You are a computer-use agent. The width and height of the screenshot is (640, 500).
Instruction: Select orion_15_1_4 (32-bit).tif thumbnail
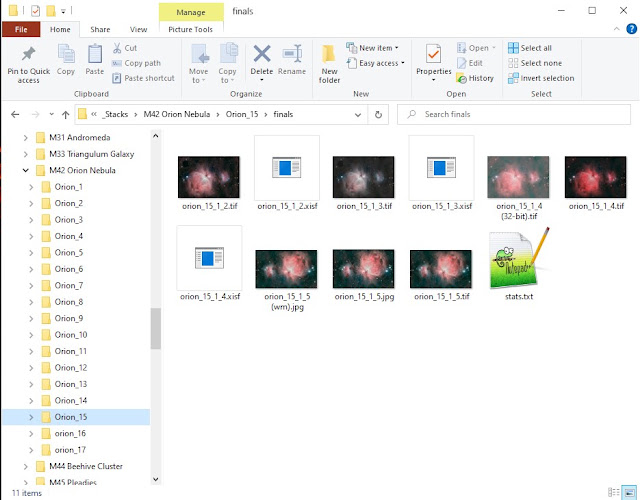pyautogui.click(x=518, y=177)
